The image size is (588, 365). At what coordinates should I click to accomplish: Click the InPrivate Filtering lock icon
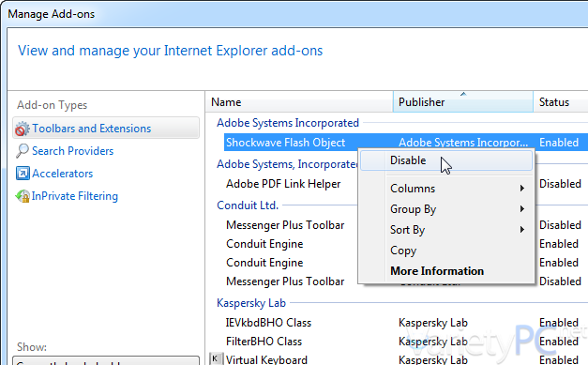[23, 196]
